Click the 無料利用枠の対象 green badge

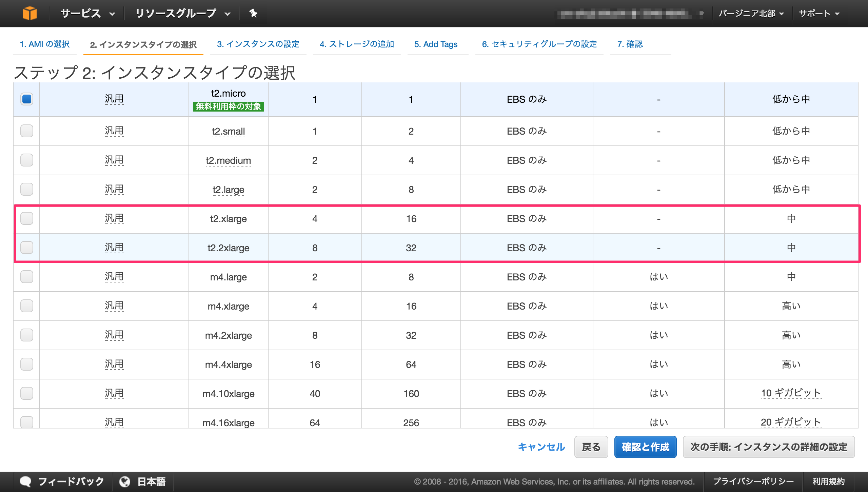228,106
